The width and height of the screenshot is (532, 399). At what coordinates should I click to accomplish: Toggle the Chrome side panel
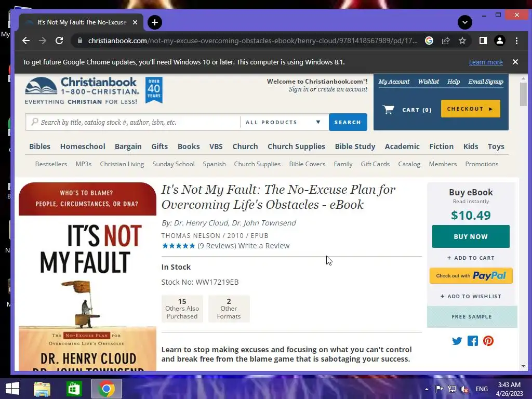pos(483,41)
